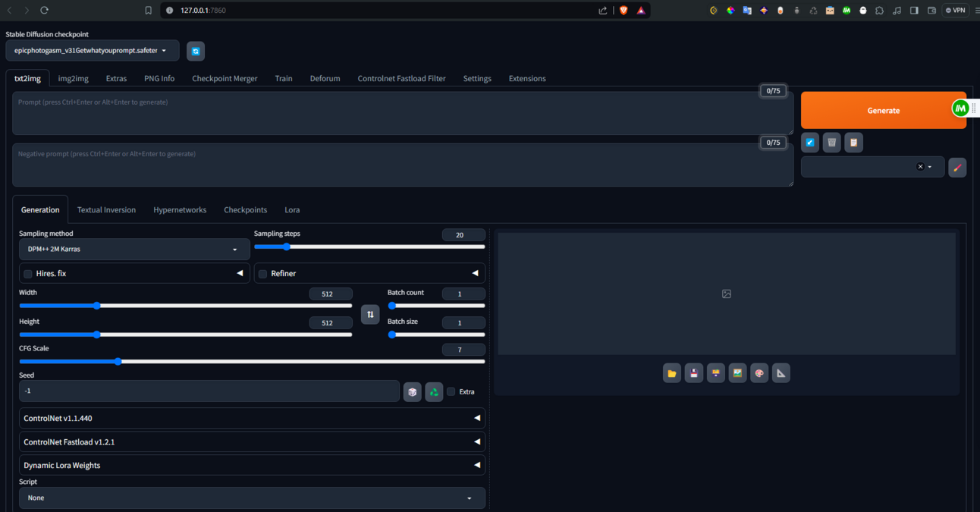
Task: Swap width and height with the arrows icon
Action: click(370, 314)
